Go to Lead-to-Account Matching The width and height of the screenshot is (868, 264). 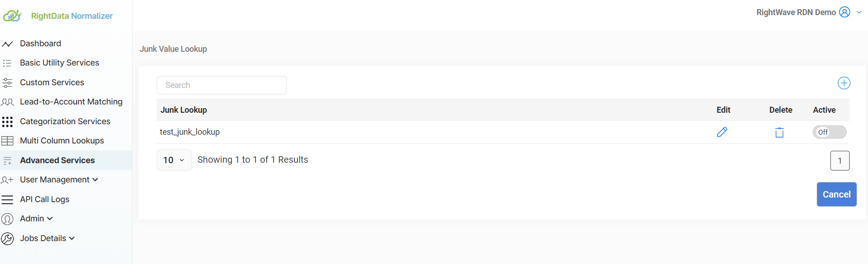(71, 102)
